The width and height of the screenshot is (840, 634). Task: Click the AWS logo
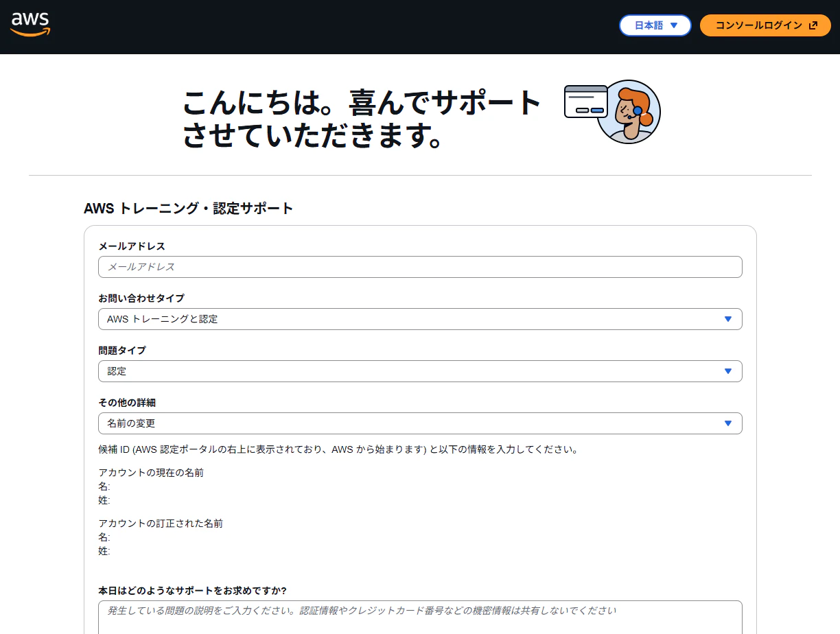(x=30, y=25)
